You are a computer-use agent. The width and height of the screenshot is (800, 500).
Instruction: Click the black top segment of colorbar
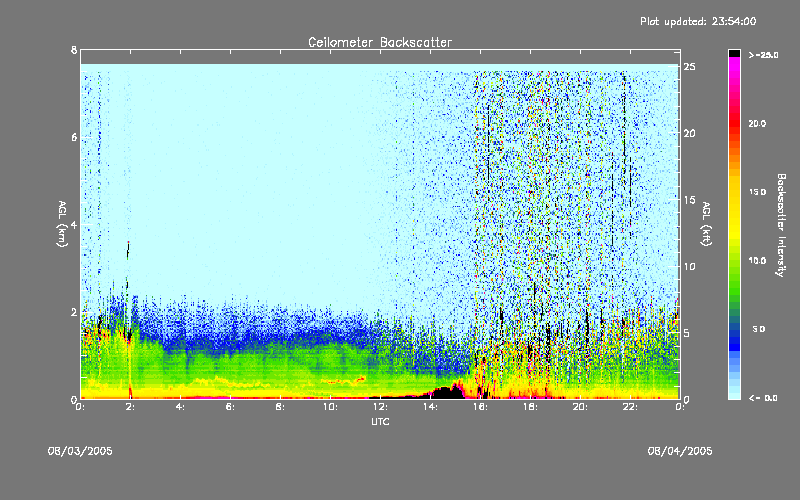pos(734,53)
